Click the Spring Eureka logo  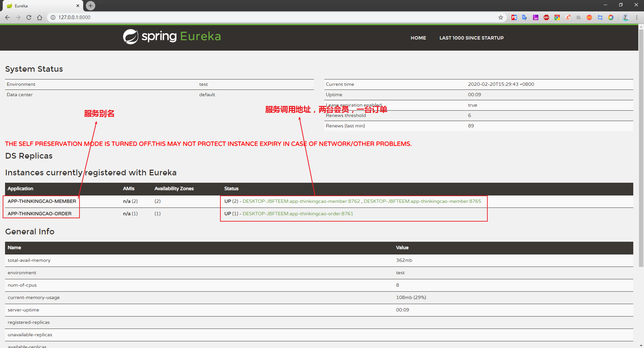point(172,37)
